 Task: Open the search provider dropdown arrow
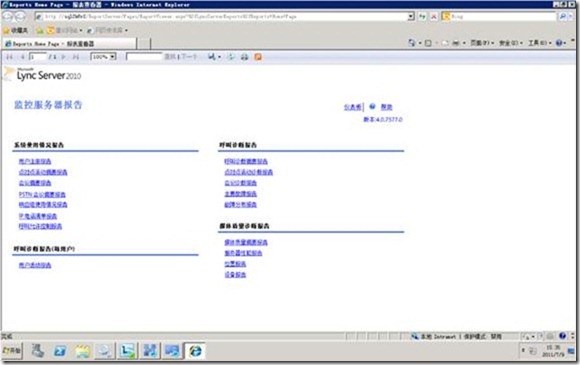coord(570,17)
